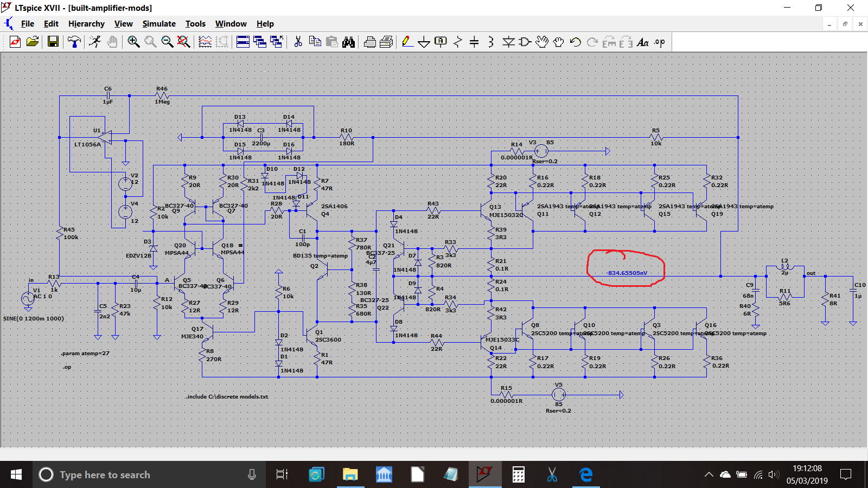868x488 pixels.
Task: Place a Ground symbol from the toolbar
Action: click(x=424, y=42)
